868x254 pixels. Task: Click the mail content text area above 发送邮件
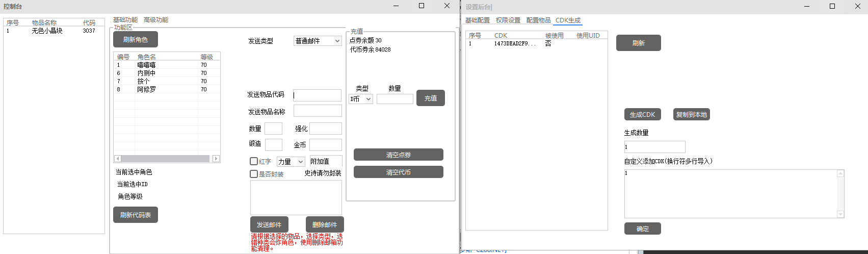tap(296, 197)
